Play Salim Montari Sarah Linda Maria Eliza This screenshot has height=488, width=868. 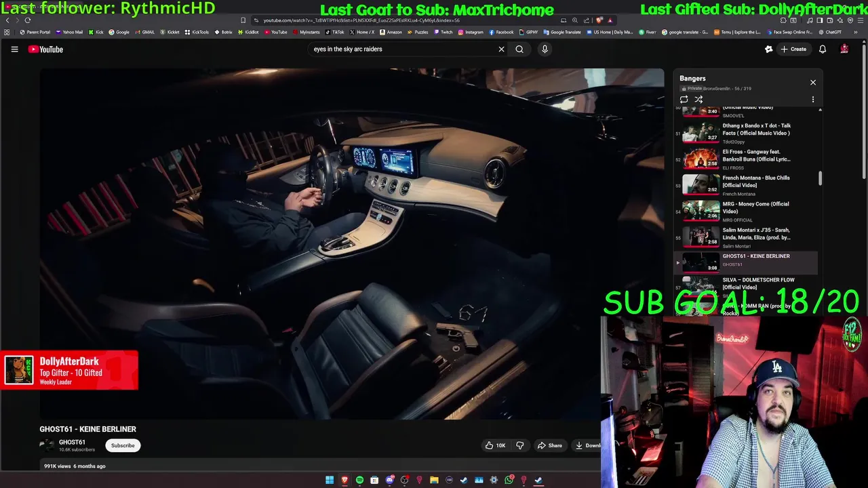[746, 237]
